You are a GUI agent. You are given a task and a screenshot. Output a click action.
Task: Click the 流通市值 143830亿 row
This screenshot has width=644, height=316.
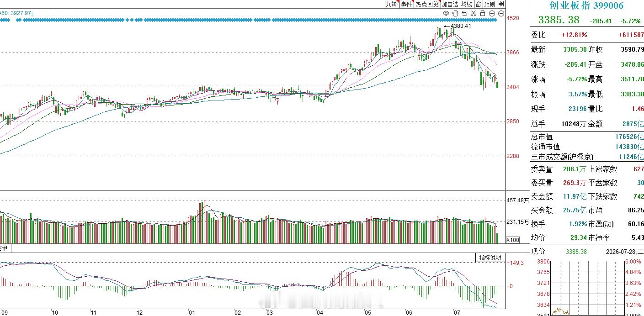point(587,147)
